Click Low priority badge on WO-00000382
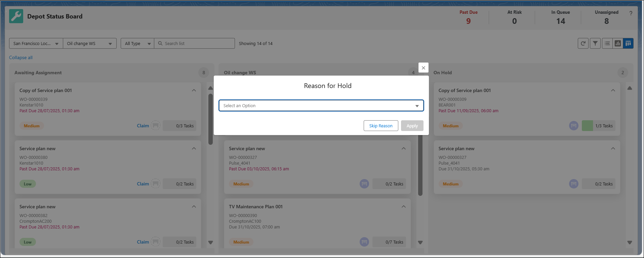644x258 pixels. [x=28, y=242]
